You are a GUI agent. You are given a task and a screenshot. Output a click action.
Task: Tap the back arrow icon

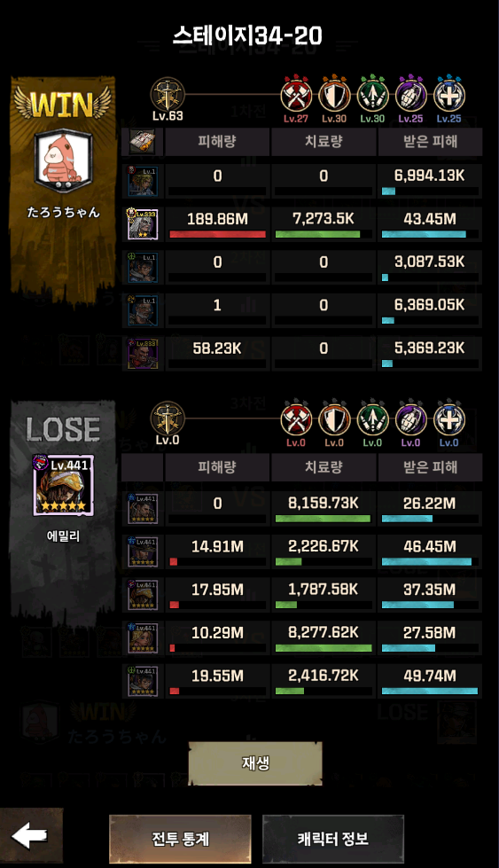pyautogui.click(x=30, y=836)
